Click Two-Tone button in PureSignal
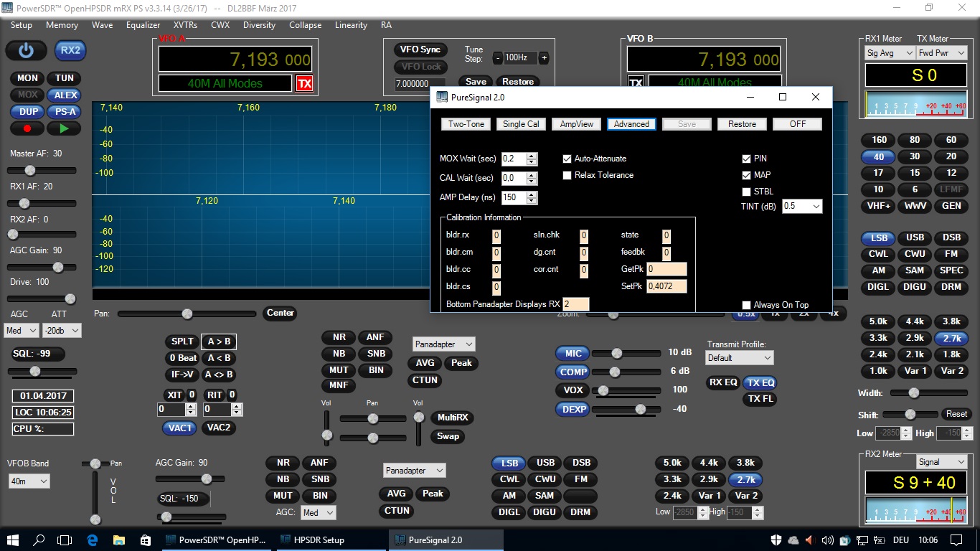Viewport: 980px width, 551px height. pos(466,124)
